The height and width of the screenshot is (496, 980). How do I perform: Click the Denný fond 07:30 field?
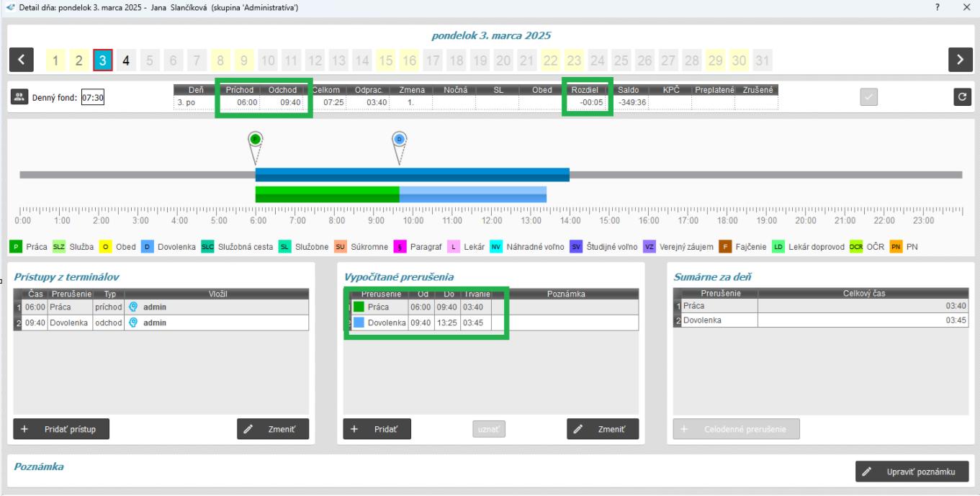pyautogui.click(x=92, y=98)
